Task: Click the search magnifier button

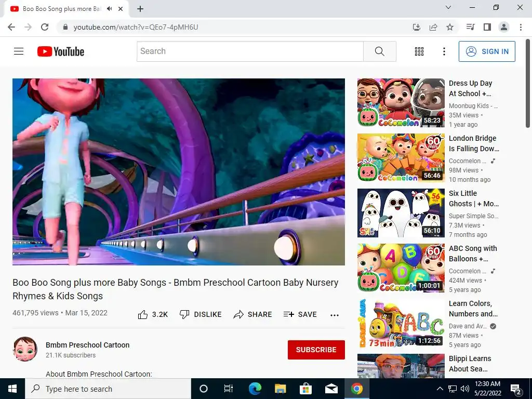Action: [x=380, y=51]
